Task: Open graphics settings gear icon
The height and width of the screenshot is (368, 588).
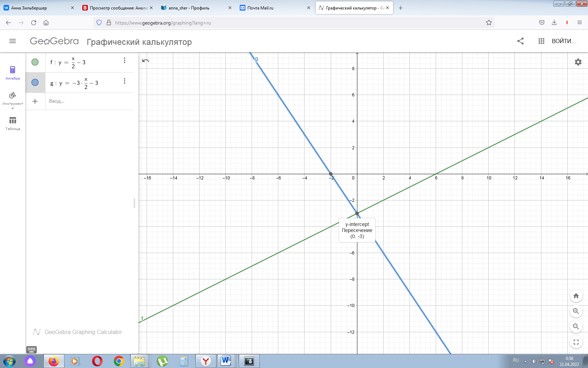Action: 578,62
